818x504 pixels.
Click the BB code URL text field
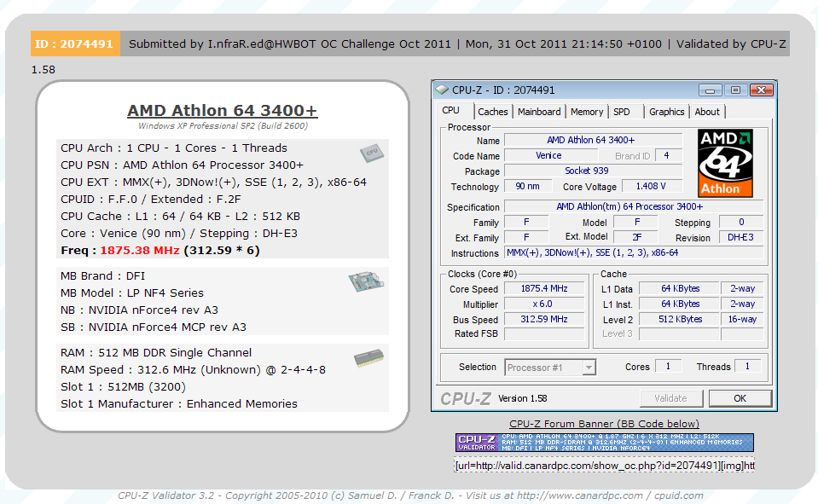[604, 466]
